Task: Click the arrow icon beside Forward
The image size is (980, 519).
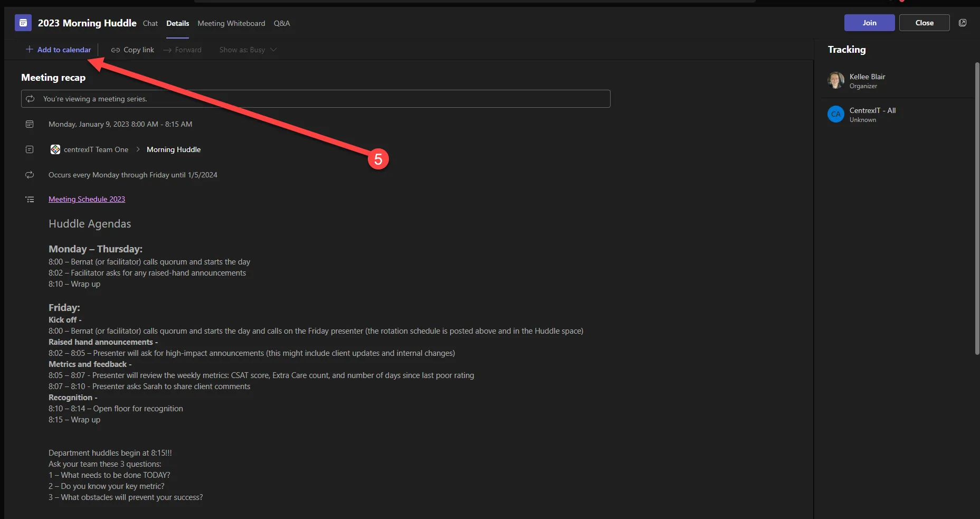Action: tap(167, 50)
